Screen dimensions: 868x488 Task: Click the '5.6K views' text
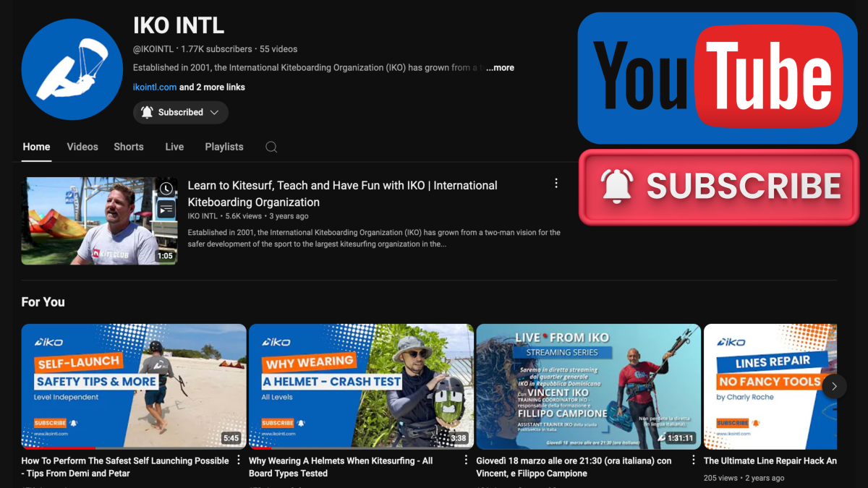coord(244,216)
